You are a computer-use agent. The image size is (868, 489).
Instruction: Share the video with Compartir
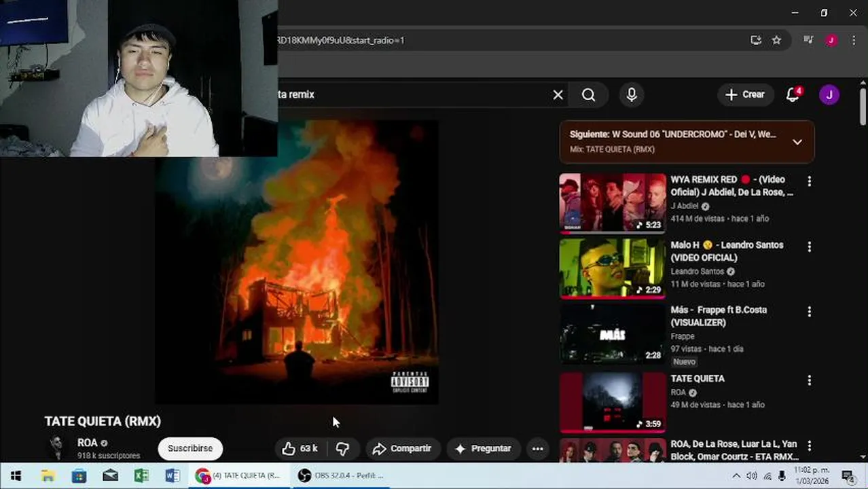coord(403,448)
